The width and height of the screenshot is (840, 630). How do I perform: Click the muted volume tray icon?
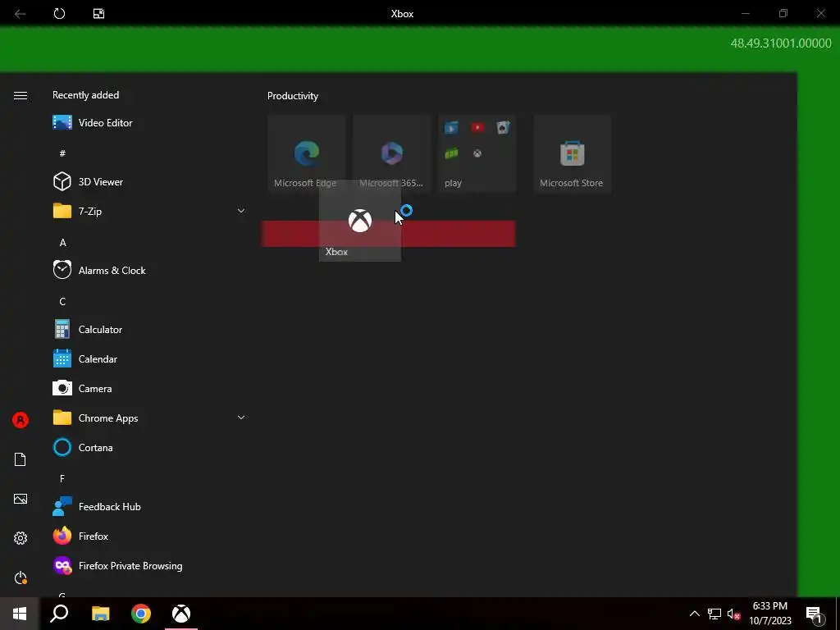tap(733, 614)
